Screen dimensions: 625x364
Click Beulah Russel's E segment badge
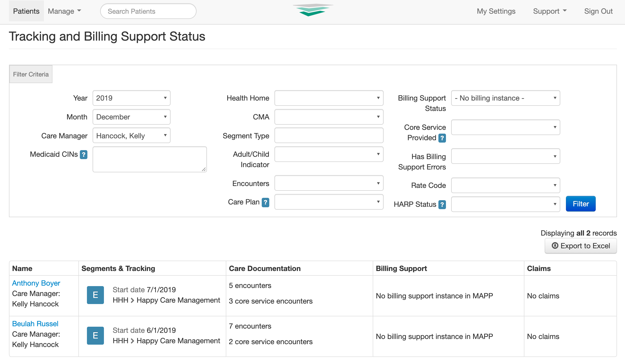click(x=95, y=335)
